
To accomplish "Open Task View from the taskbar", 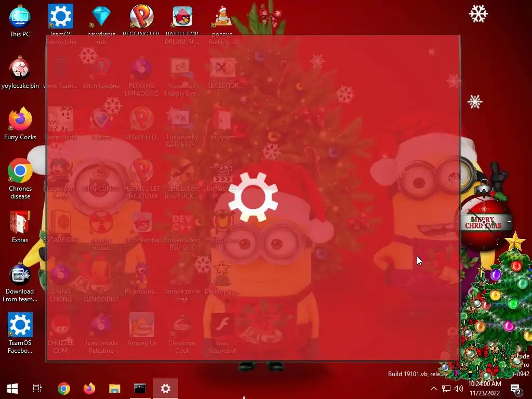I will tap(37, 389).
